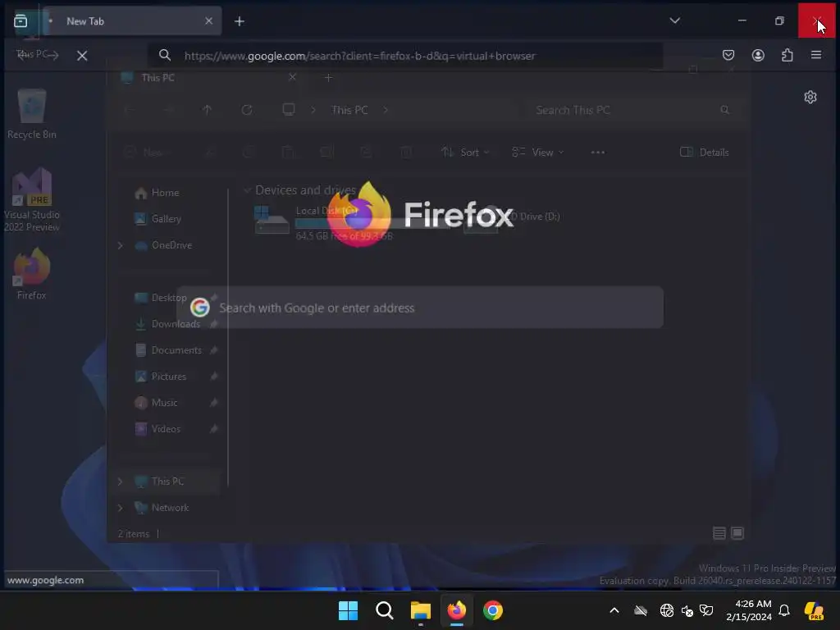Select Visual Studio 2022 Preview shortcut
This screenshot has width=840, height=630.
pos(32,200)
